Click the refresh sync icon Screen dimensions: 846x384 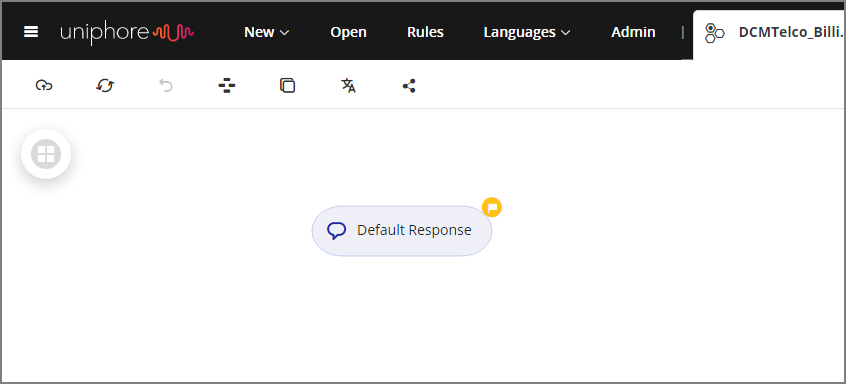tap(105, 85)
